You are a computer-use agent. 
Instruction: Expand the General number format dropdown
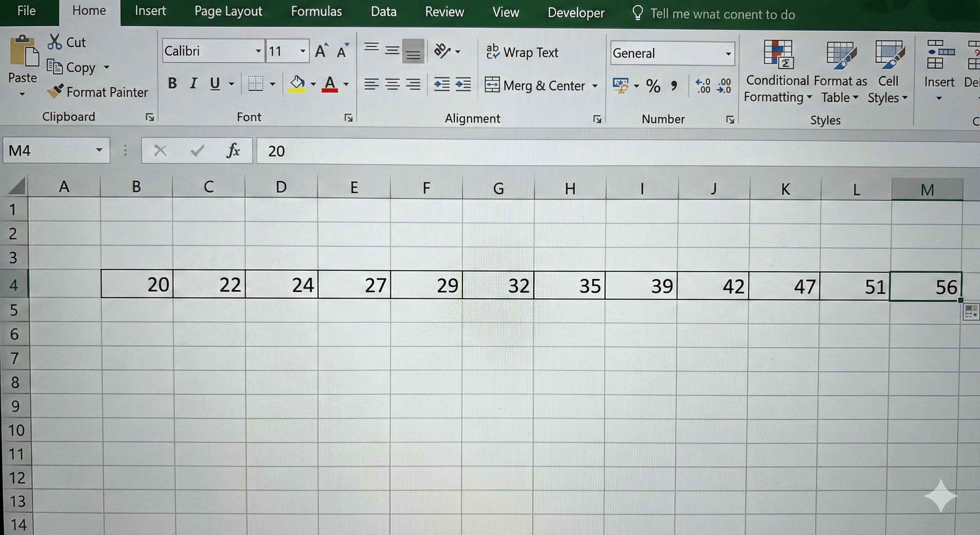point(728,53)
